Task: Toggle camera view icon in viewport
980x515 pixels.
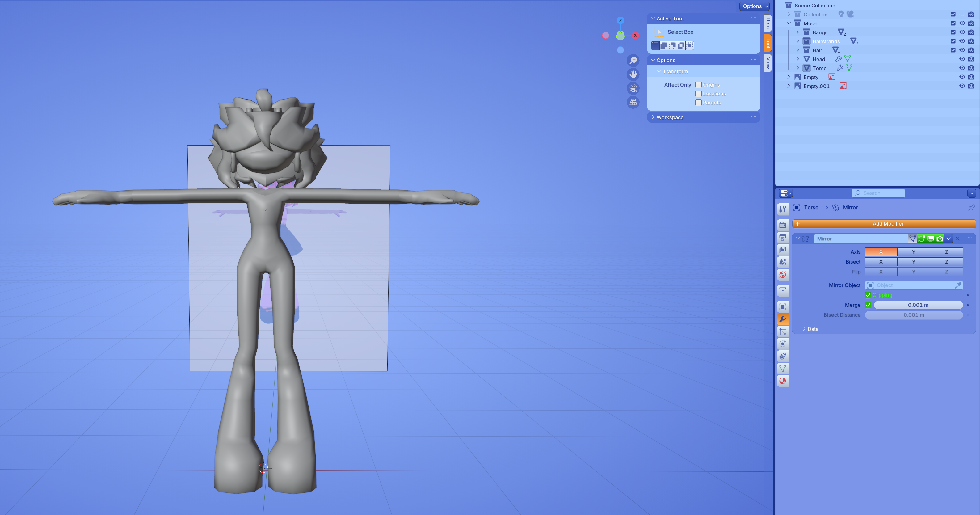Action: (633, 88)
